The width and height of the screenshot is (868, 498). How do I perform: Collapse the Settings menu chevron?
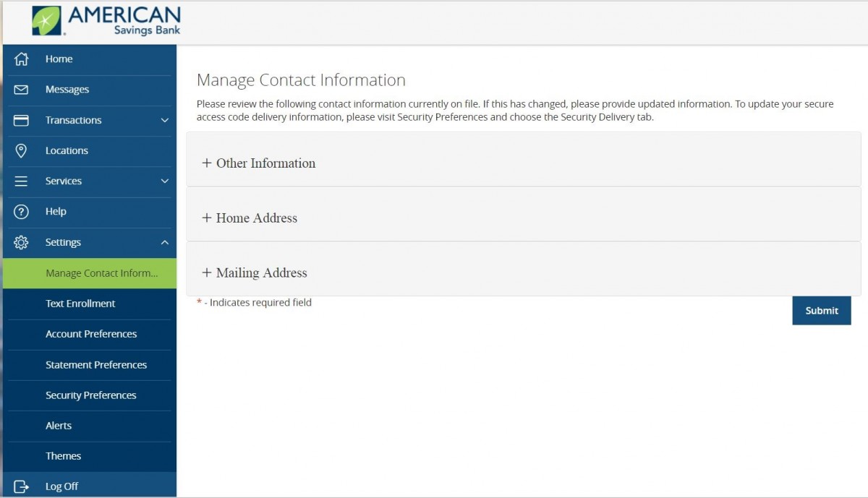164,242
